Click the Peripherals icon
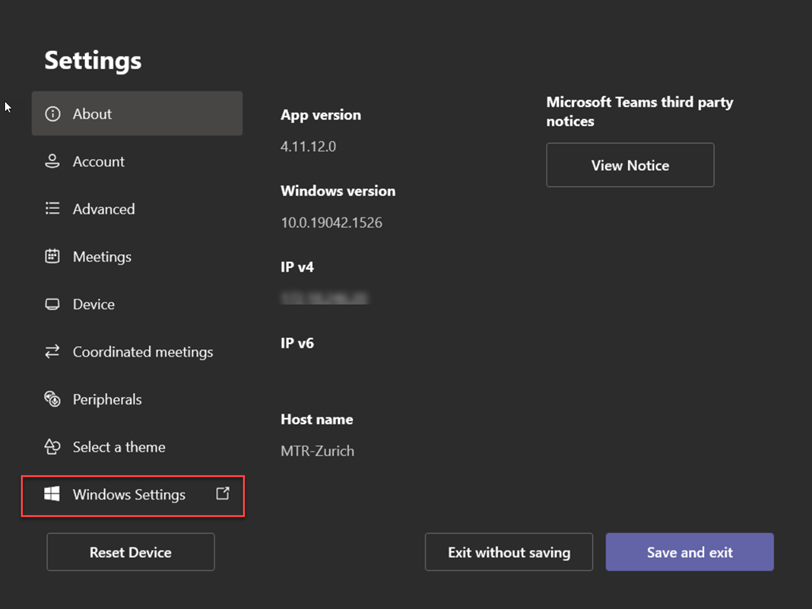This screenshot has height=609, width=812. [x=53, y=399]
